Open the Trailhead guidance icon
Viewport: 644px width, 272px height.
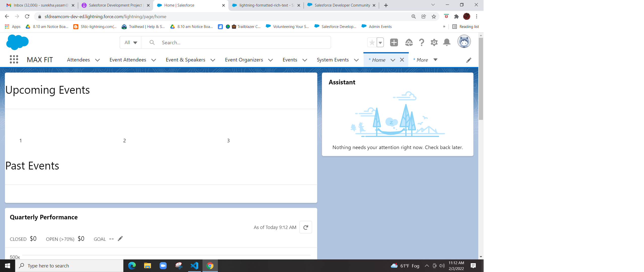(x=409, y=42)
